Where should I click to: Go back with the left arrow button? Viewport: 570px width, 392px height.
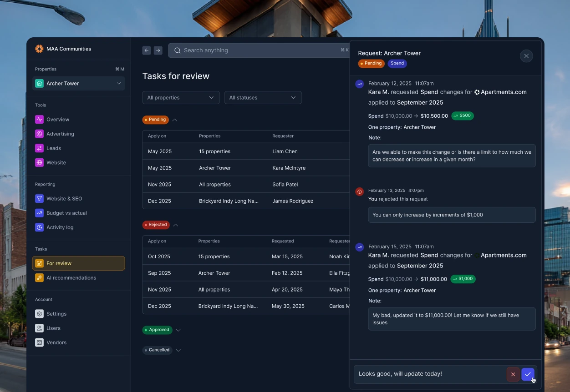(147, 50)
